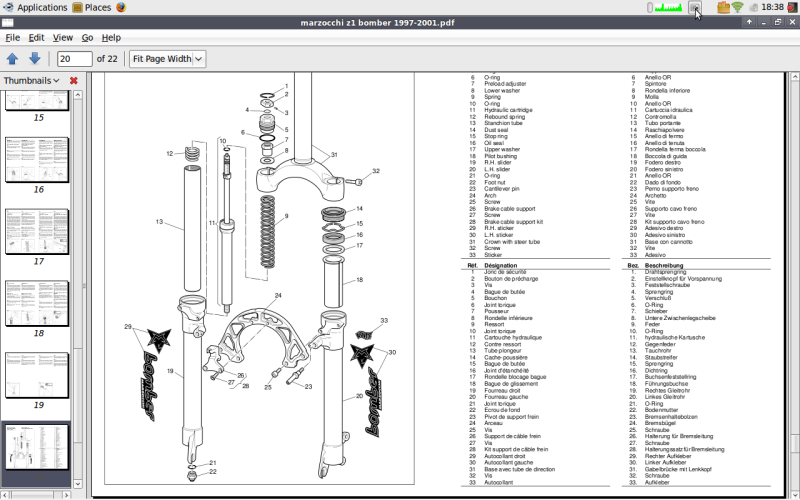Viewport: 800px width, 500px height.
Task: Open the Applications menu in the top panel
Action: tap(35, 7)
